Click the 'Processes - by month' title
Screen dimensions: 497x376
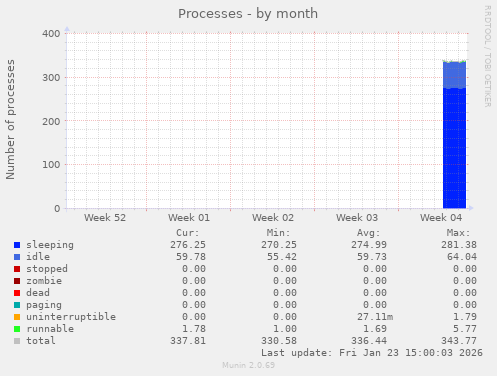point(248,14)
